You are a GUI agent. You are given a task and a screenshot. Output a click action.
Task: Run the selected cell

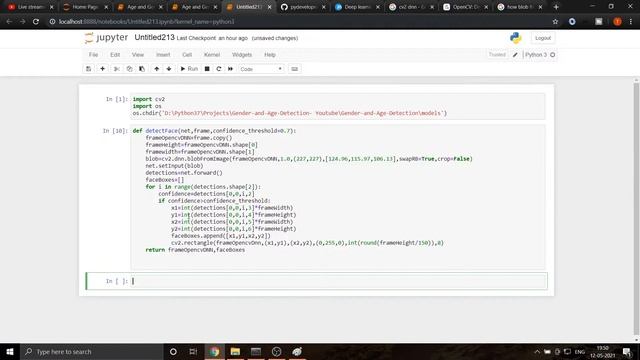(189, 69)
